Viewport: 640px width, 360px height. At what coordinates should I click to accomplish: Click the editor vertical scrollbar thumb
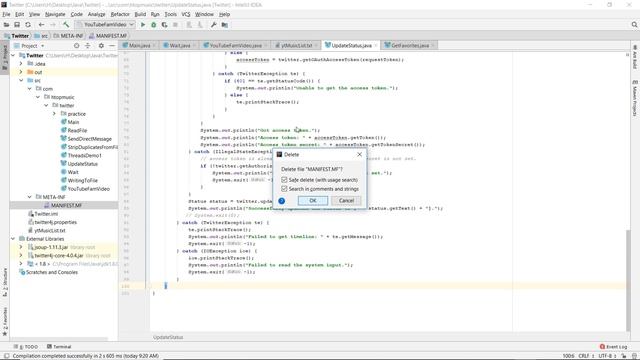628,280
